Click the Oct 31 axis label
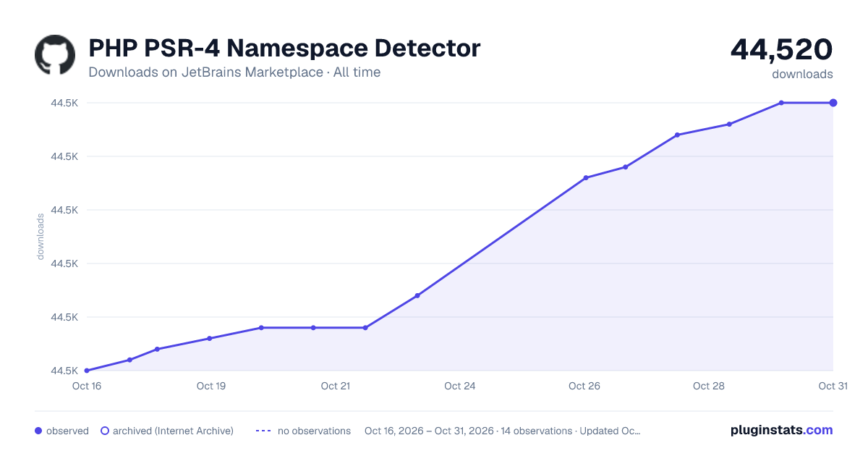This screenshot has height=456, width=868. [x=833, y=386]
